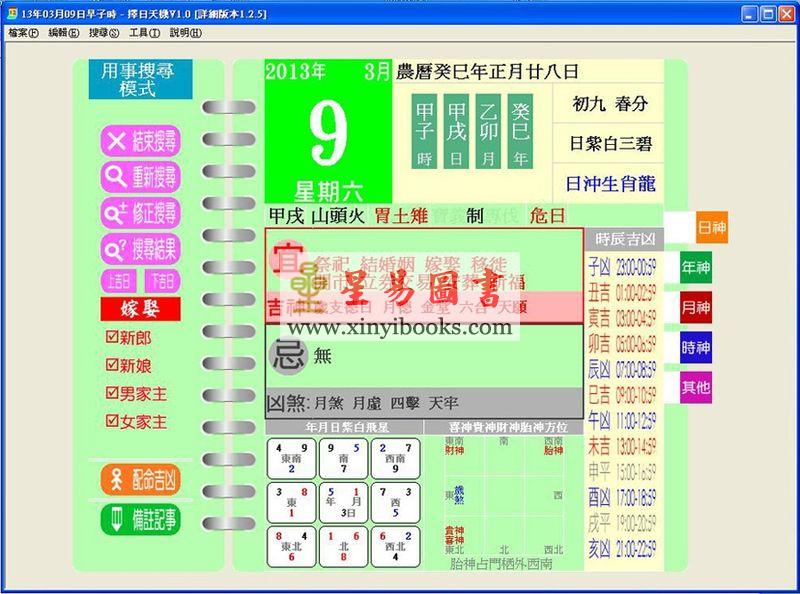Select the 乙卯 月 pillar block
The height and width of the screenshot is (594, 800).
(x=488, y=131)
